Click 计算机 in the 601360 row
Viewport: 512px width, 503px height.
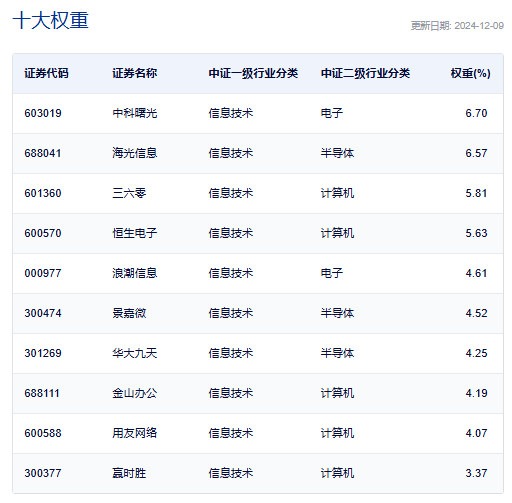[337, 193]
